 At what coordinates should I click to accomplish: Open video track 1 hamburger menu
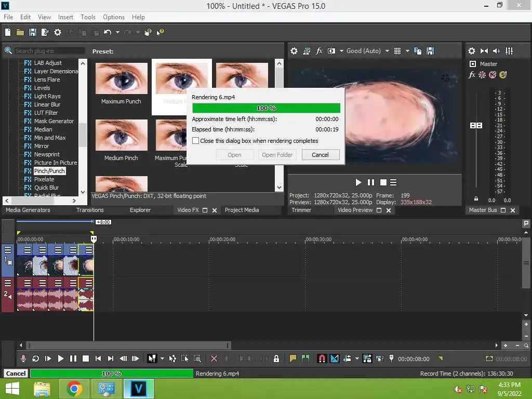pos(8,250)
